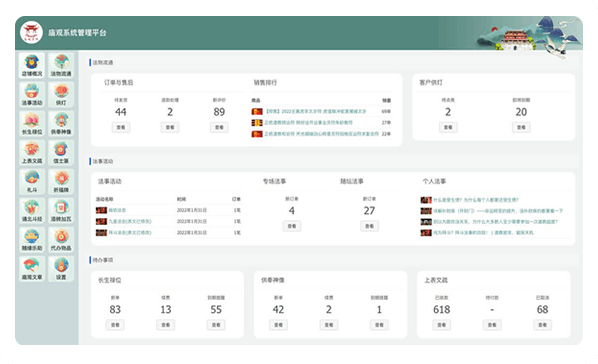Select the 添砖加瓦 sidebar icon
The height and width of the screenshot is (364, 598).
coord(61,211)
